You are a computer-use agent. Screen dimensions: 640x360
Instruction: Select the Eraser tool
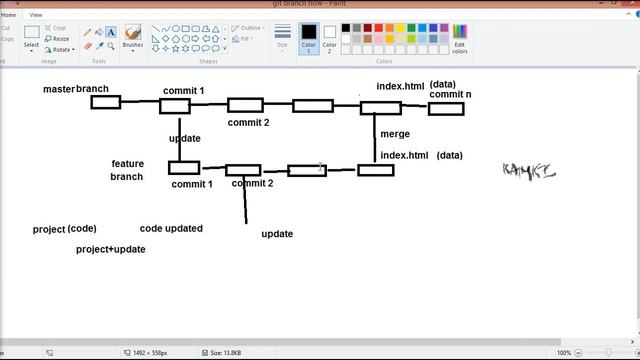pyautogui.click(x=87, y=46)
